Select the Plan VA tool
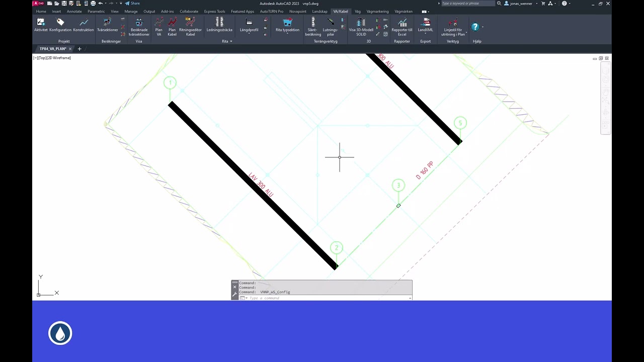 [x=159, y=27]
